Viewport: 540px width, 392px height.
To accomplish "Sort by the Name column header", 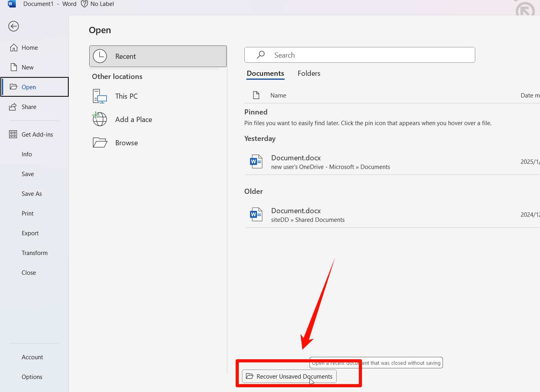I will coord(278,96).
